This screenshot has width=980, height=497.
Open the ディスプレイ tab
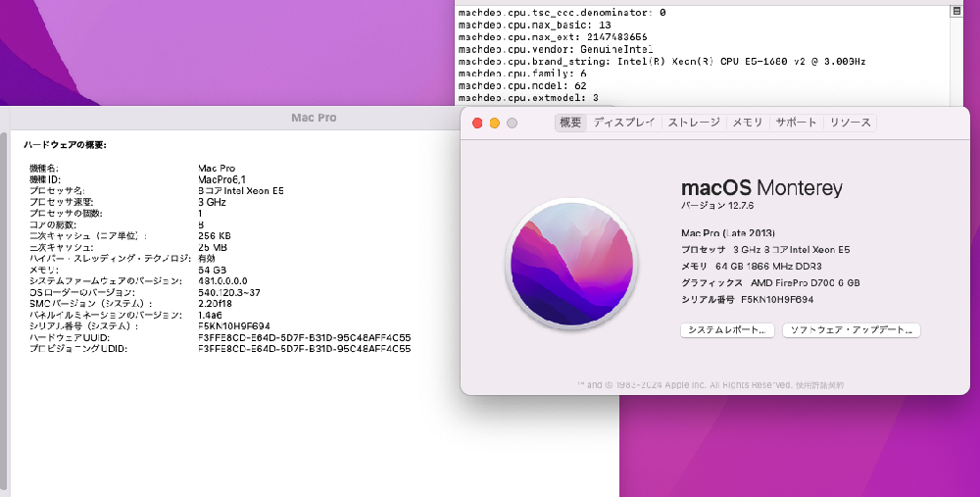pyautogui.click(x=624, y=123)
